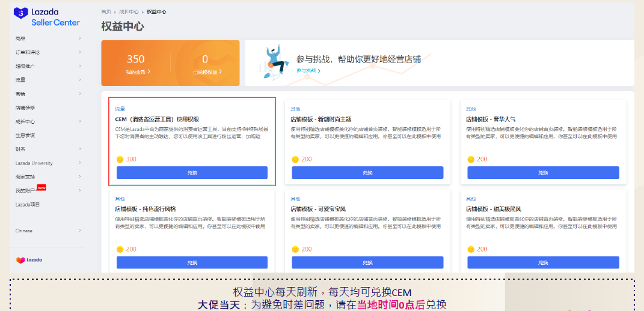Click card title 店铺模板 - 奢华大气
Screen dimensions: 644x311
tap(491, 119)
